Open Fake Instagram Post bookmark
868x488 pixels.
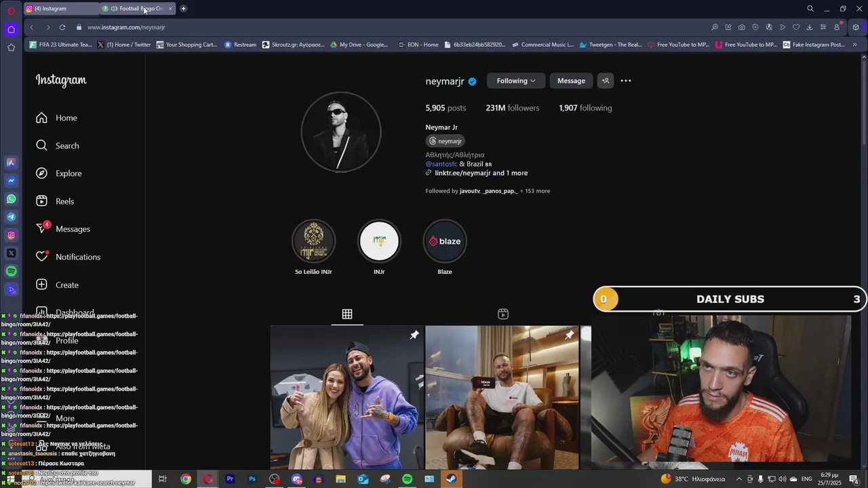click(814, 45)
